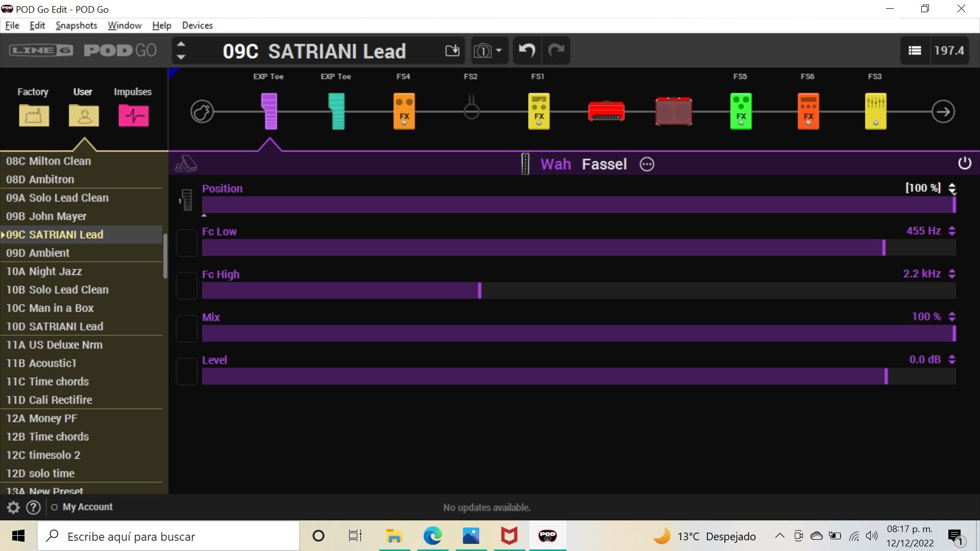This screenshot has width=980, height=551.
Task: Open My Account
Action: [87, 507]
